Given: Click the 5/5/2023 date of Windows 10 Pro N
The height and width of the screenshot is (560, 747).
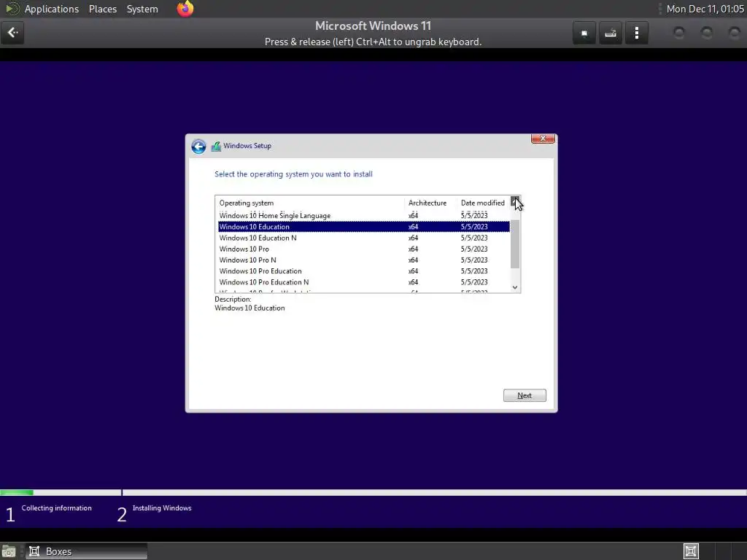Looking at the screenshot, I should [x=474, y=260].
